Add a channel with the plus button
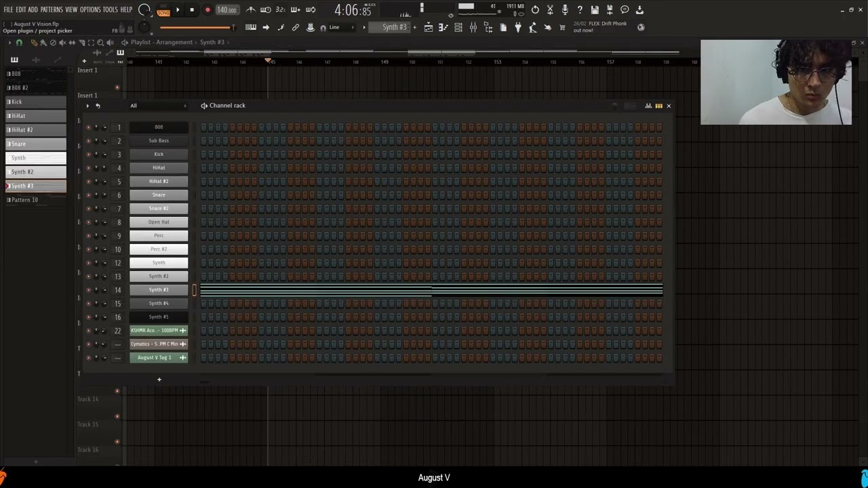 coord(159,380)
